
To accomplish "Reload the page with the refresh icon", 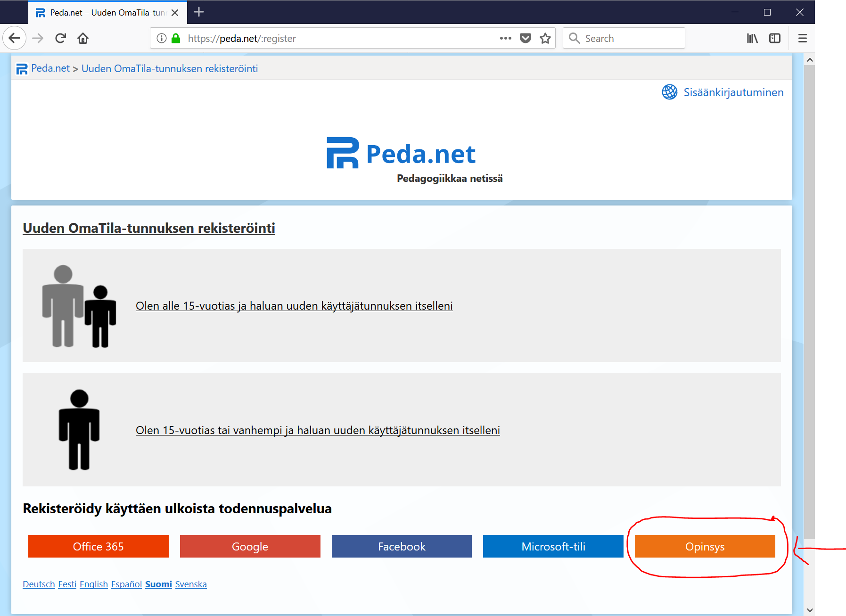I will [60, 38].
